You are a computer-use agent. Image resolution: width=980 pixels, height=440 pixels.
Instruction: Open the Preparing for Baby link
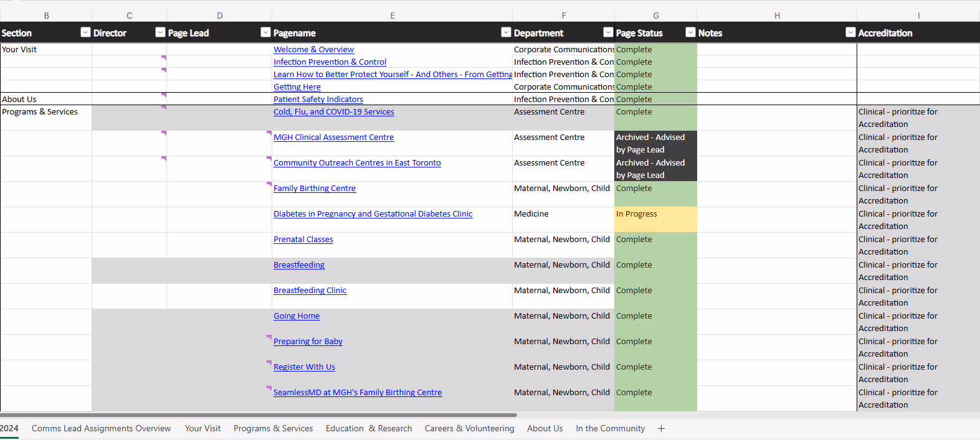point(308,341)
